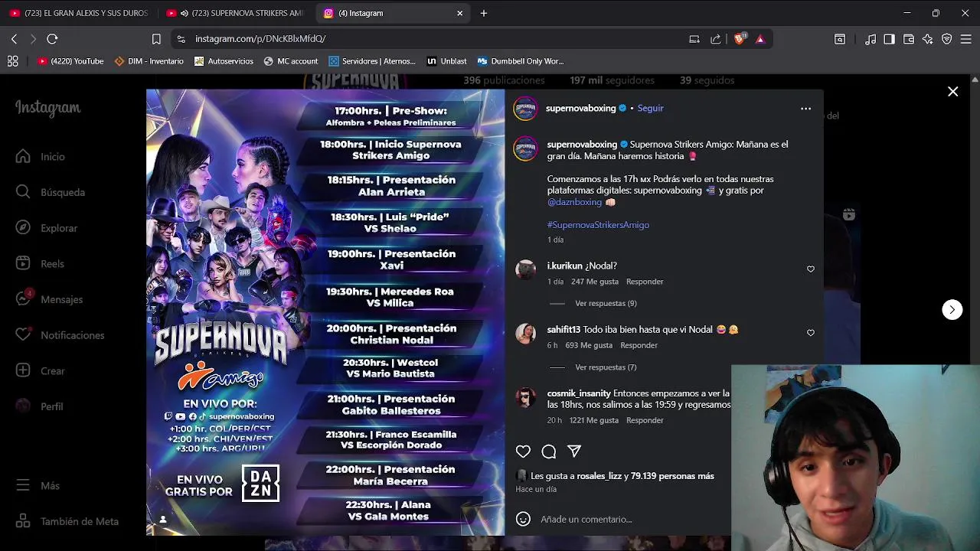980x551 pixels.
Task: Toggle the browser sidebar panel icon
Action: click(x=889, y=39)
